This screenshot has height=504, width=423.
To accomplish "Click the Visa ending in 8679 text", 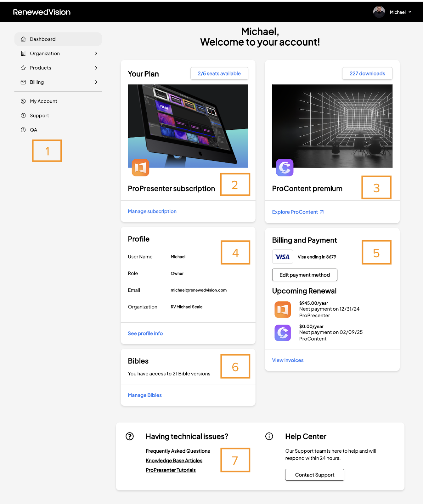I will [317, 257].
